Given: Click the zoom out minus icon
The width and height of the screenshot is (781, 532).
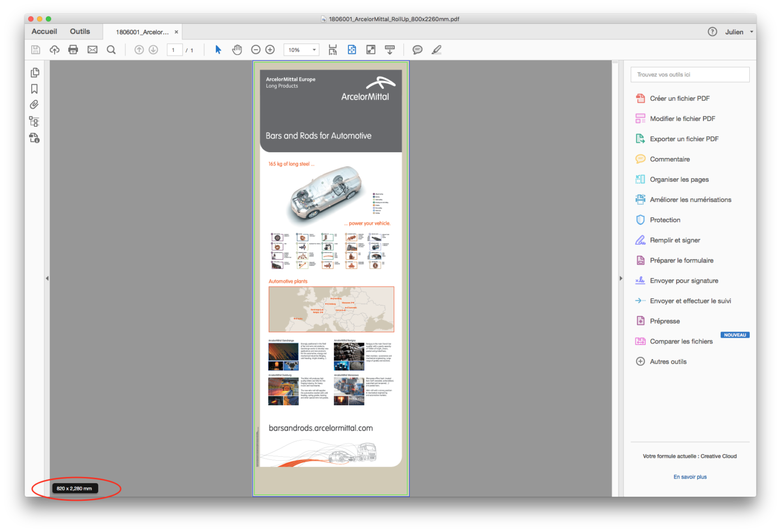Looking at the screenshot, I should (x=256, y=50).
